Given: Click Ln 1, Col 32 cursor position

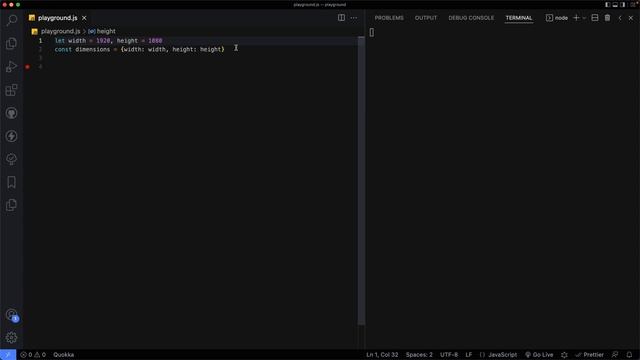Looking at the screenshot, I should 382,355.
